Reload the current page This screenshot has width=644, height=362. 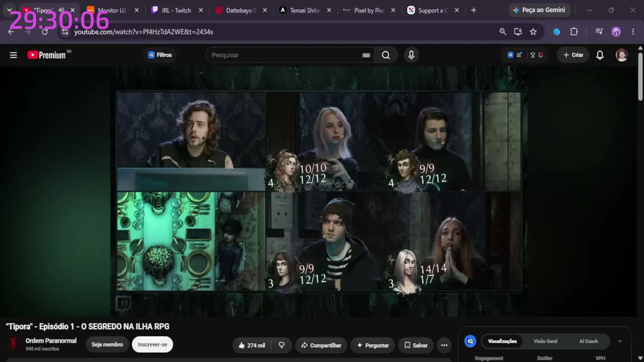[45, 32]
